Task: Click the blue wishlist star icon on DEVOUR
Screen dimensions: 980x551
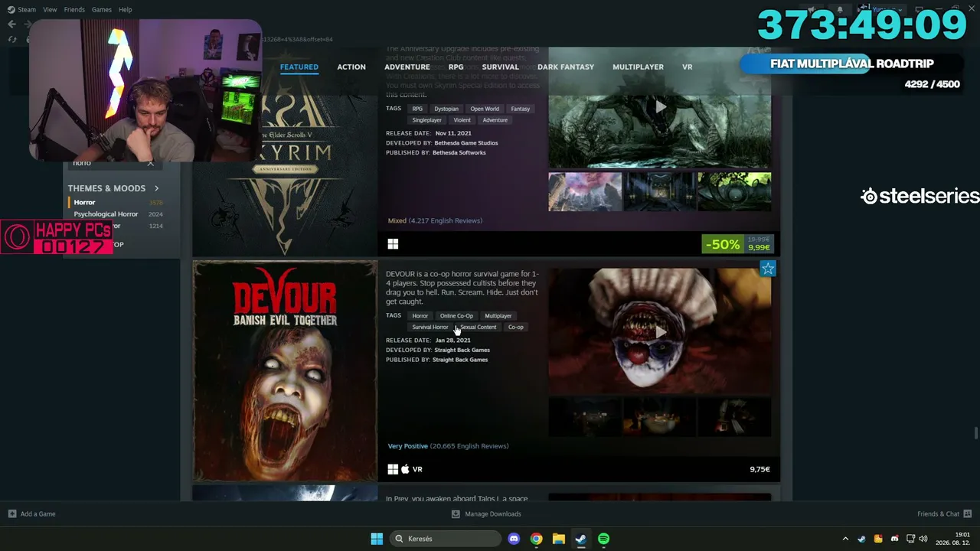Action: (768, 269)
